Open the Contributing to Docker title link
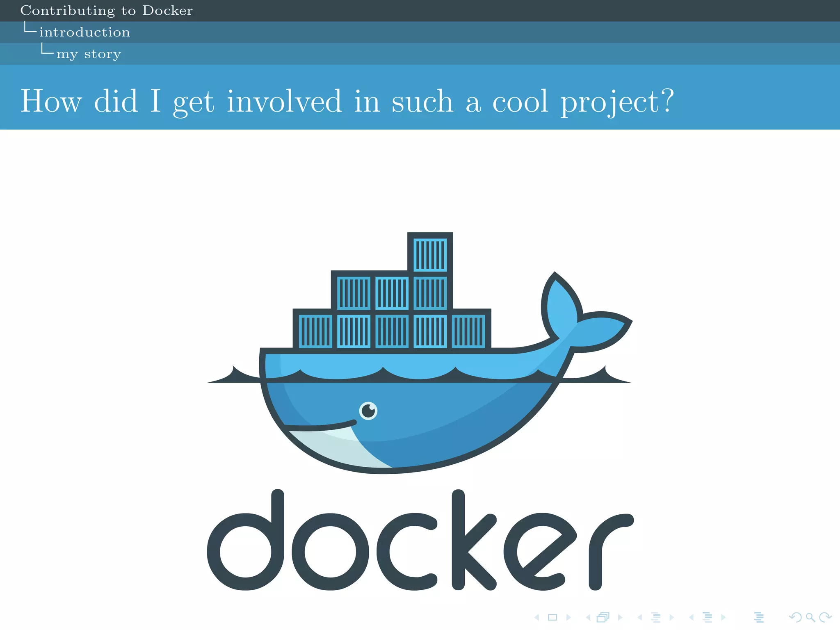 [107, 11]
